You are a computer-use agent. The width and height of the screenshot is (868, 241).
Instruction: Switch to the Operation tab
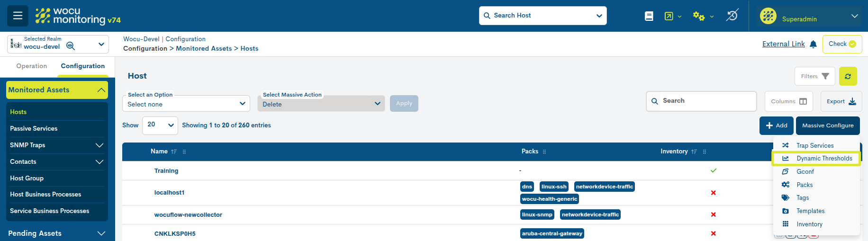(x=32, y=66)
